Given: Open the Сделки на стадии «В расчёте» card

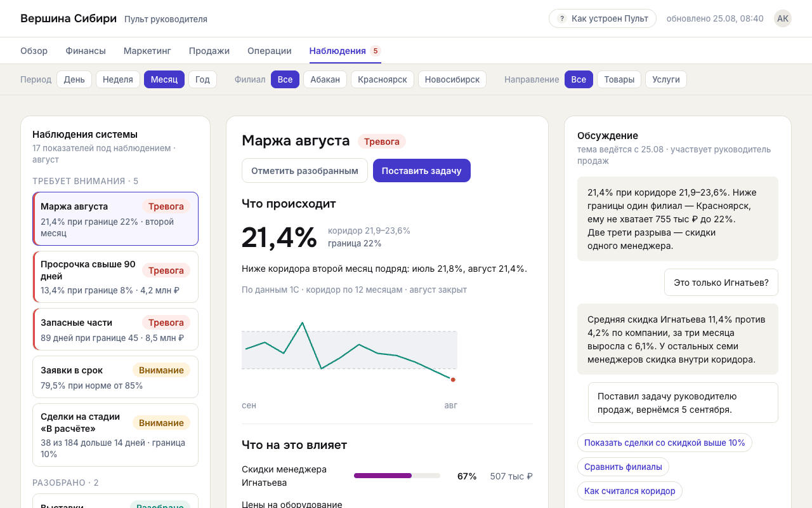Looking at the screenshot, I should tap(115, 435).
